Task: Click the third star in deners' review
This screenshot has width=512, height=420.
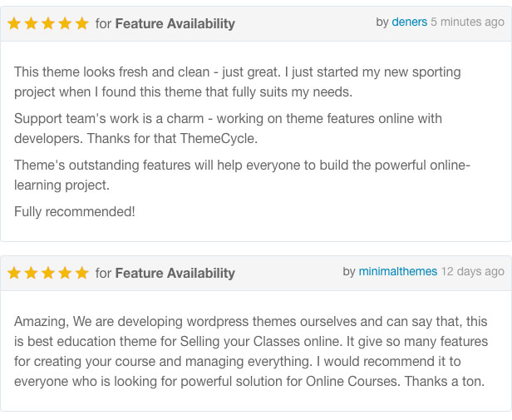Action: pos(48,23)
